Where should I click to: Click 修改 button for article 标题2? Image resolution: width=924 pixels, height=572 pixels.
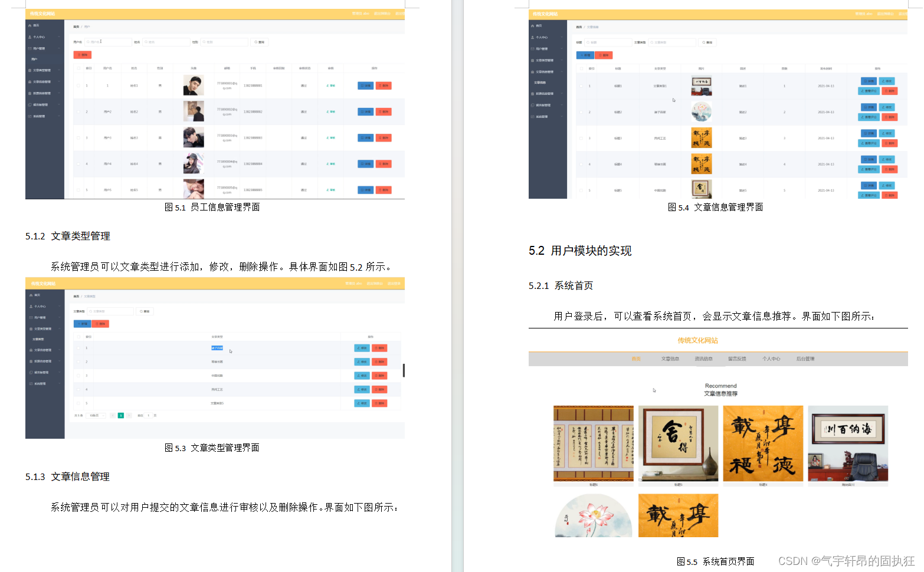coord(887,107)
